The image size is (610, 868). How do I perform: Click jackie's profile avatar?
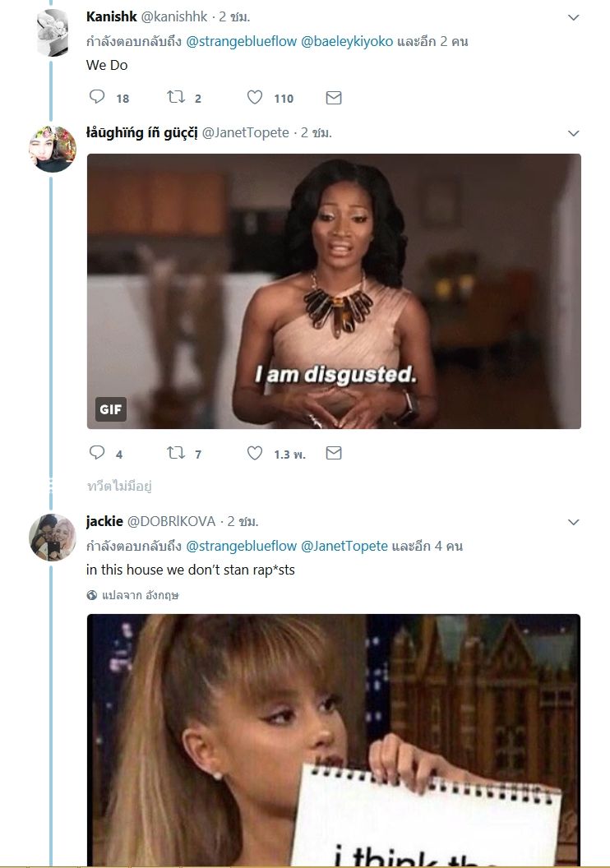tap(53, 538)
